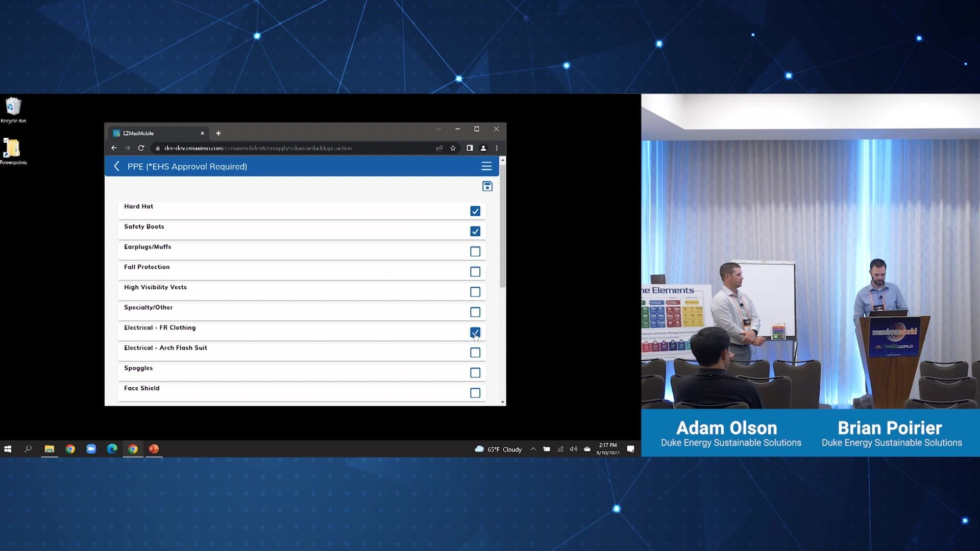Show hidden system tray icons
The width and height of the screenshot is (980, 551).
tap(533, 449)
